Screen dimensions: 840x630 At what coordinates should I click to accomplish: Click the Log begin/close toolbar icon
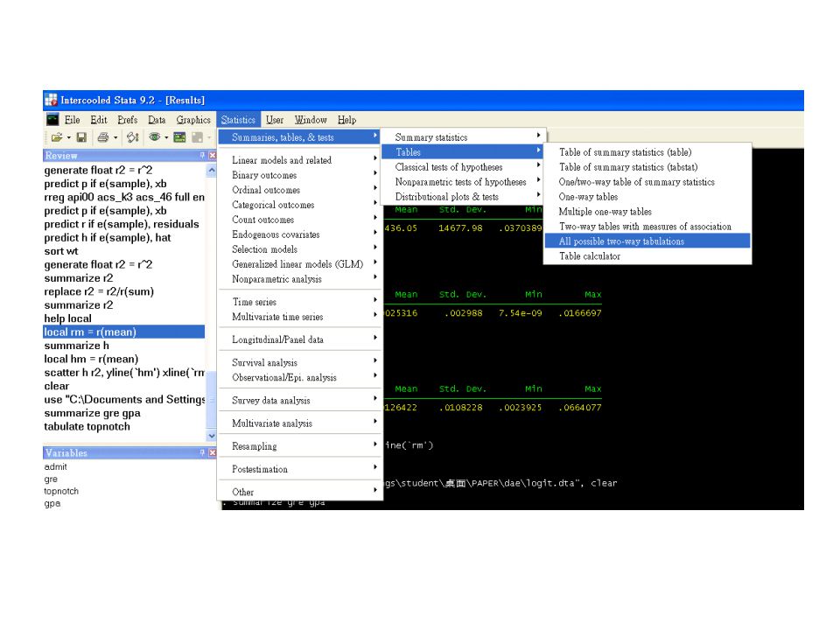tap(132, 137)
